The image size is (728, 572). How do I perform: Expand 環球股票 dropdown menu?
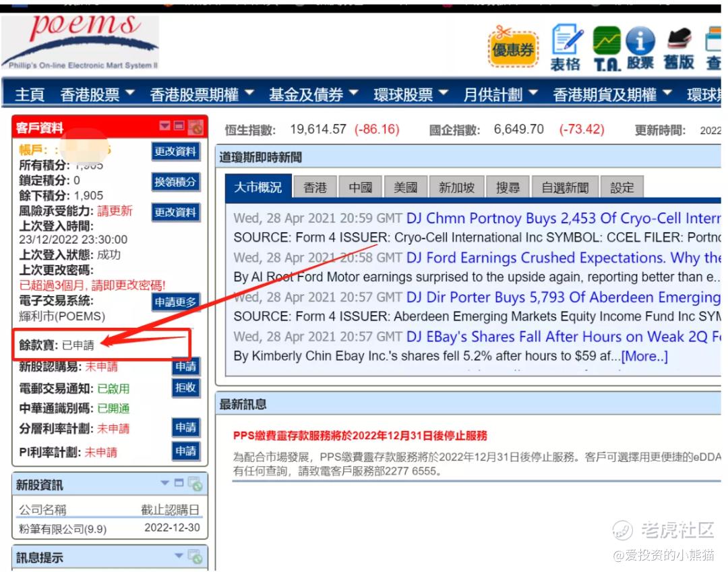pos(411,95)
